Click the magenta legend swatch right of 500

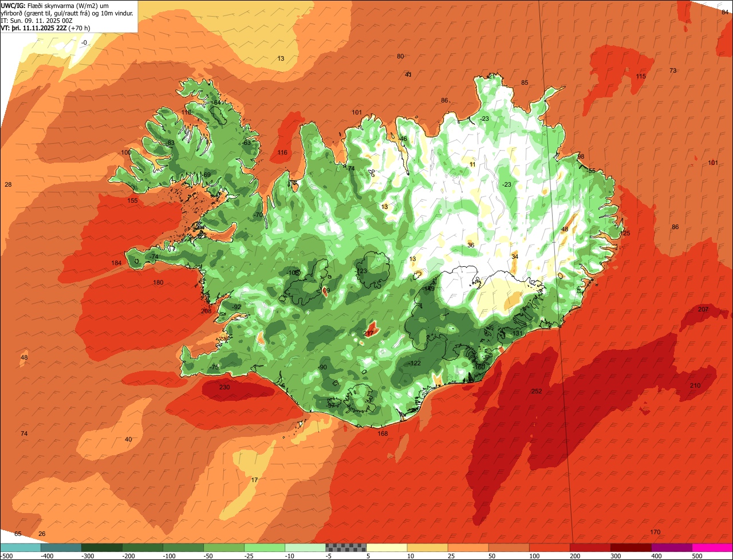712,547
